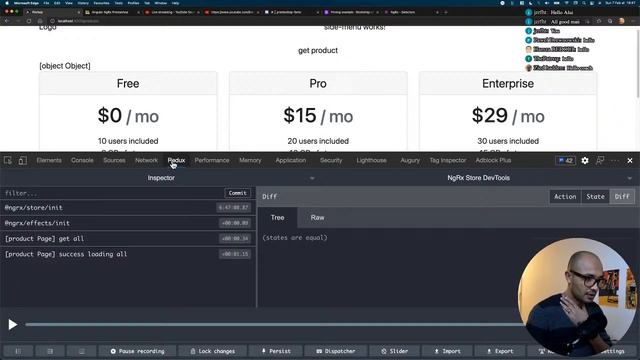This screenshot has height=360, width=640.
Task: Select the @ngrx/effects/init action
Action: click(x=128, y=223)
